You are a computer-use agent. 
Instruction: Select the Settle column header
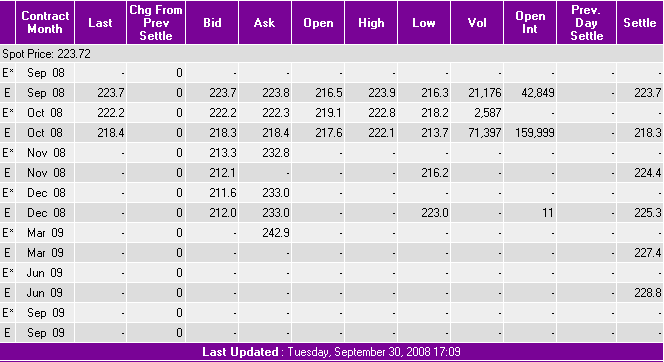(x=639, y=22)
